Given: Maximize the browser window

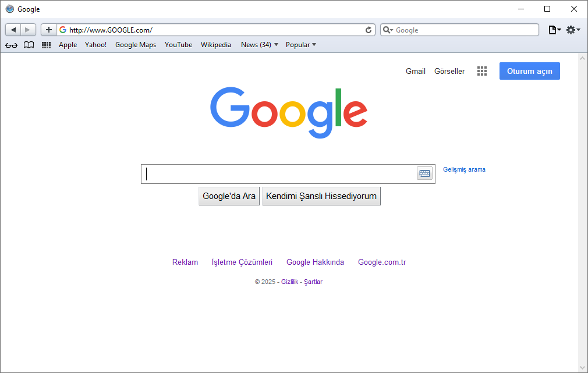Looking at the screenshot, I should click(547, 9).
